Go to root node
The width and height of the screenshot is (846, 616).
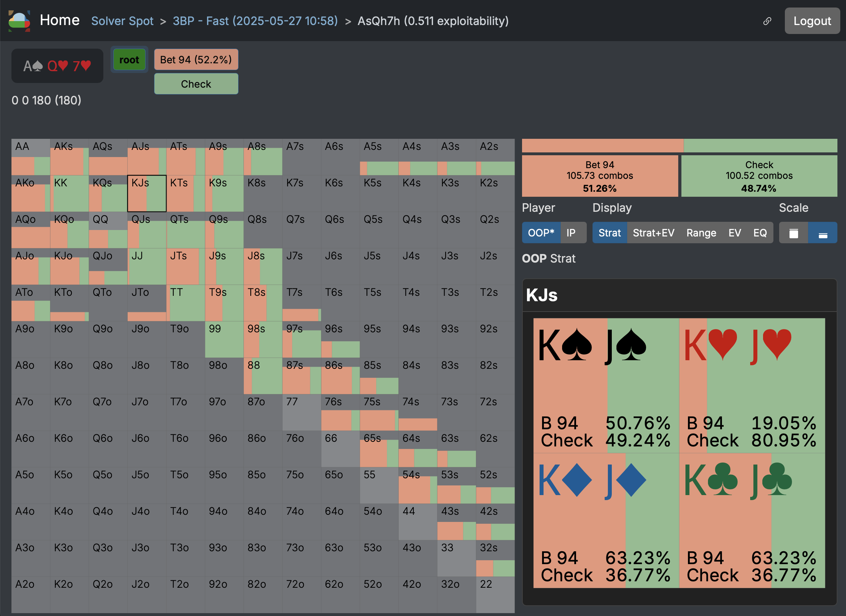pyautogui.click(x=129, y=60)
